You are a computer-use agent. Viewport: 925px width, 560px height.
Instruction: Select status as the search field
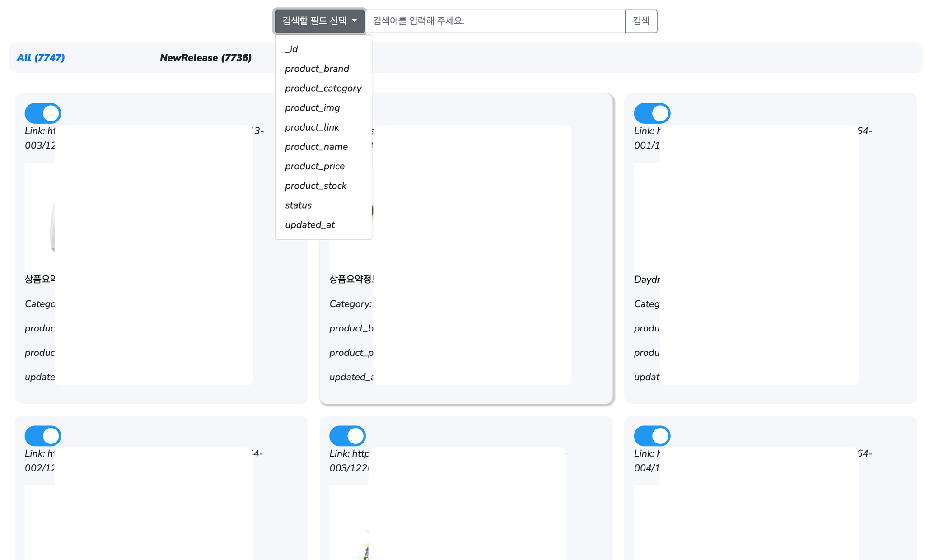tap(298, 205)
